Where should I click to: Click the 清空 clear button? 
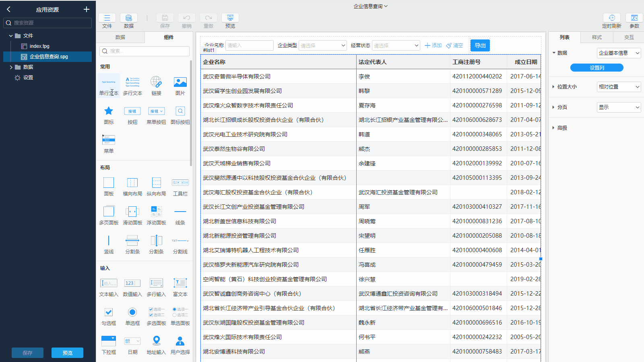(454, 45)
